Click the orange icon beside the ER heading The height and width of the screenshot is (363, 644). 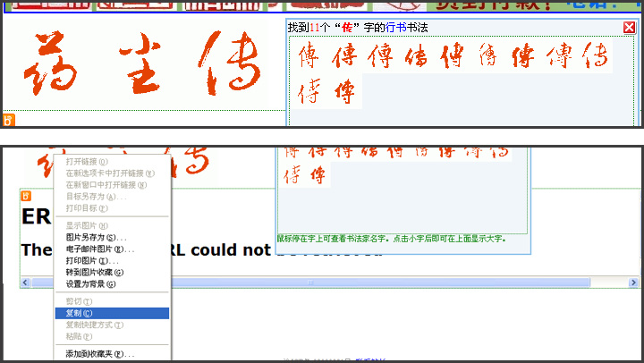[x=26, y=196]
